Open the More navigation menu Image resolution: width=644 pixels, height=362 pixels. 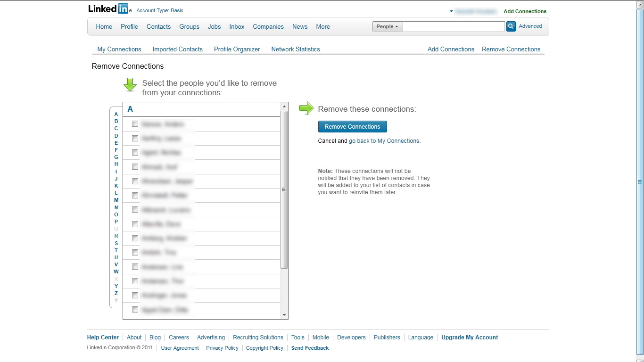(x=323, y=27)
